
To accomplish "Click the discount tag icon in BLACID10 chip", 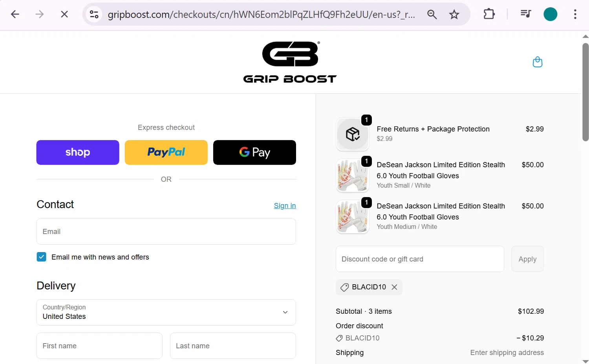I will 344,287.
